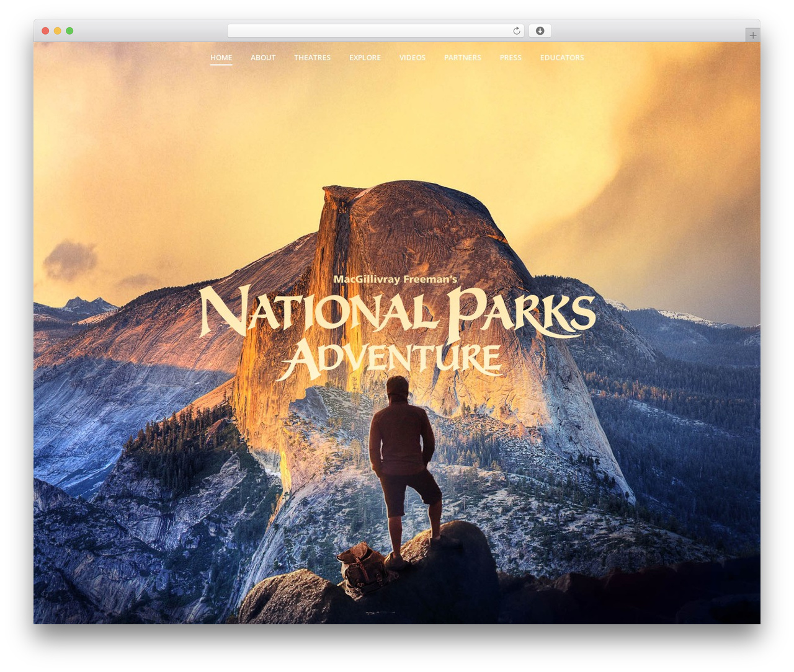Add a new tab with plus button
794x672 pixels.
click(x=752, y=35)
